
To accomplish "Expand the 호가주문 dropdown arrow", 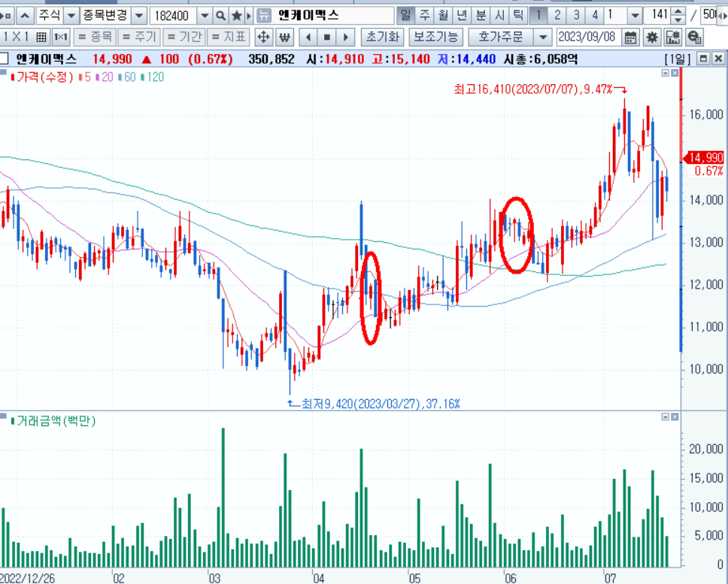I will coord(543,37).
